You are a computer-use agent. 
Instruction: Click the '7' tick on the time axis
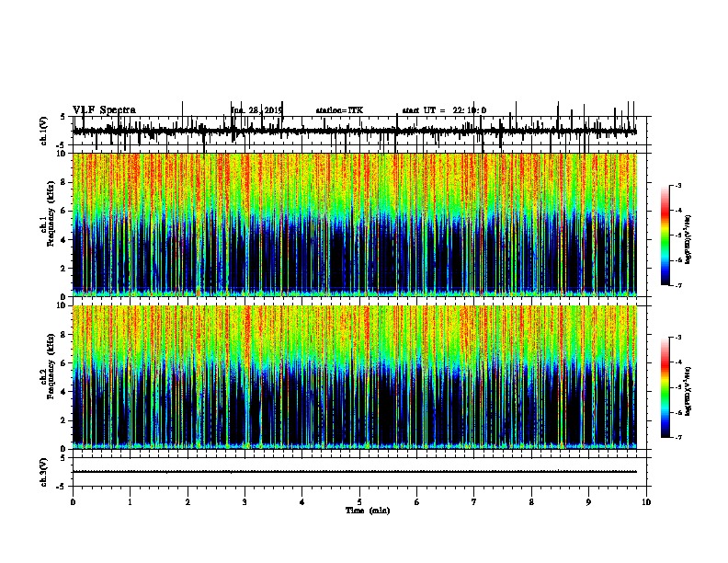tap(474, 502)
